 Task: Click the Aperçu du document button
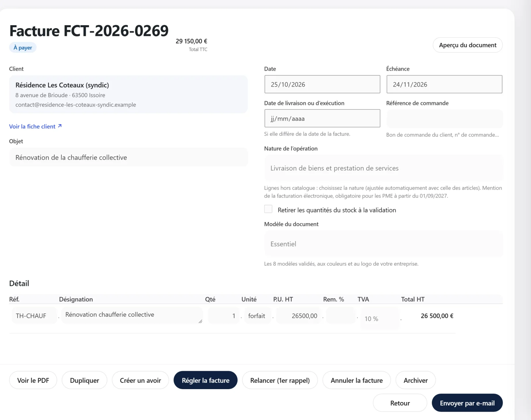468,45
